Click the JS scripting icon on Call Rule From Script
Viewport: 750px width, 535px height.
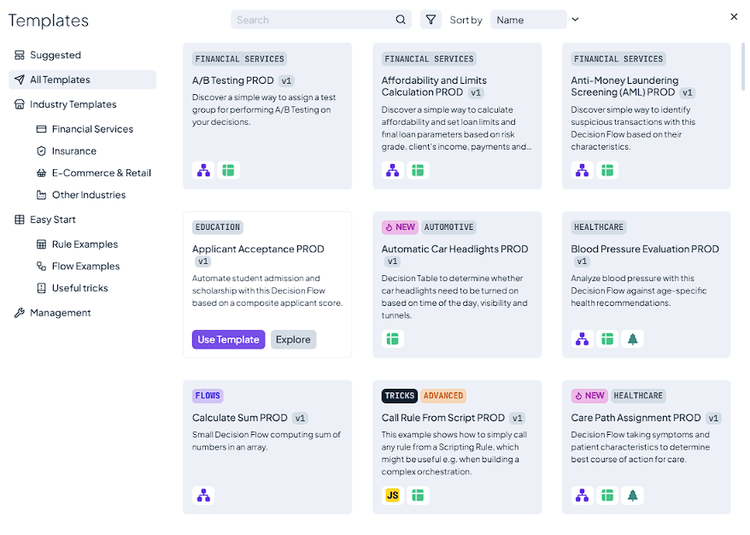click(x=393, y=495)
